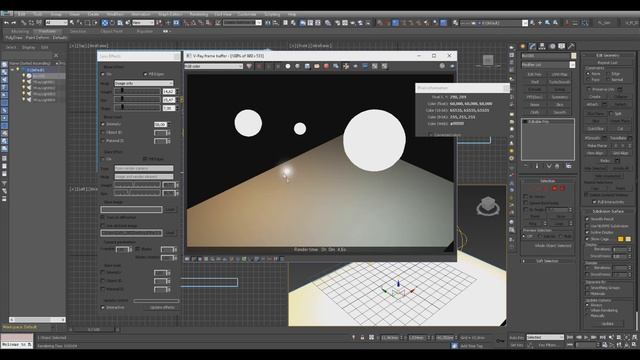Redo the action in main toolbar
This screenshot has width=640, height=360.
coord(13,23)
